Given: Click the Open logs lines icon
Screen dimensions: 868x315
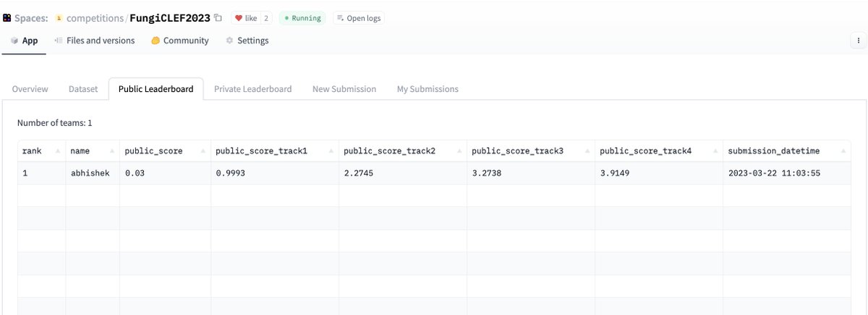Looking at the screenshot, I should 341,18.
